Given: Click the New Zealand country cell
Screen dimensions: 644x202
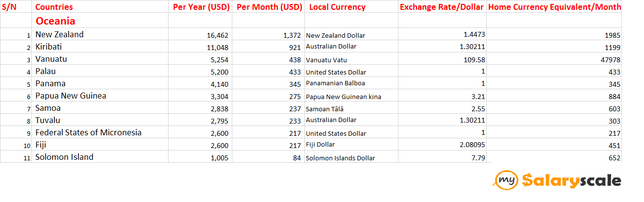Looking at the screenshot, I should (x=59, y=34).
